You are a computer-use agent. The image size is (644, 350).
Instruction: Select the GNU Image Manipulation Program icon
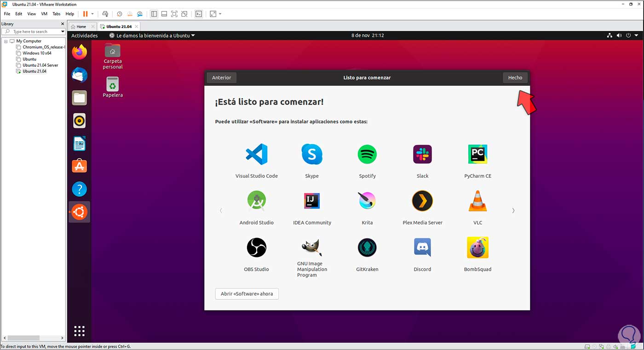[312, 247]
